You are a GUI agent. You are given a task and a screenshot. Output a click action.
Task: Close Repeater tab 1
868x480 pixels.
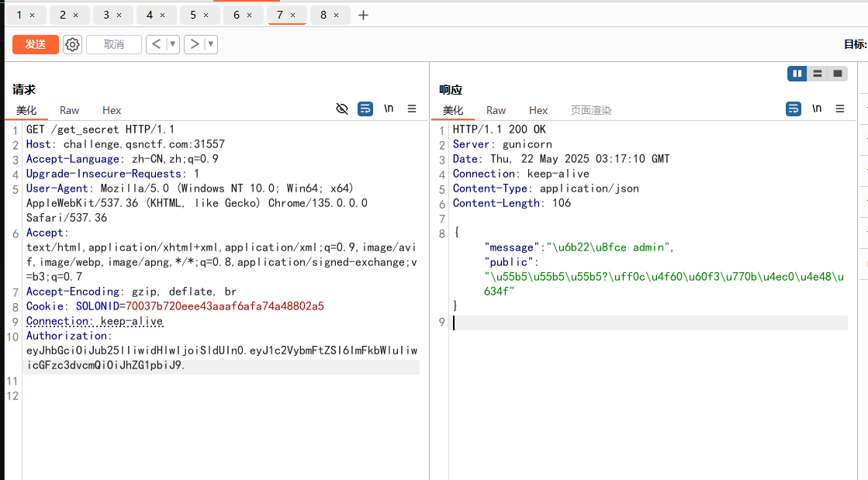click(x=32, y=16)
